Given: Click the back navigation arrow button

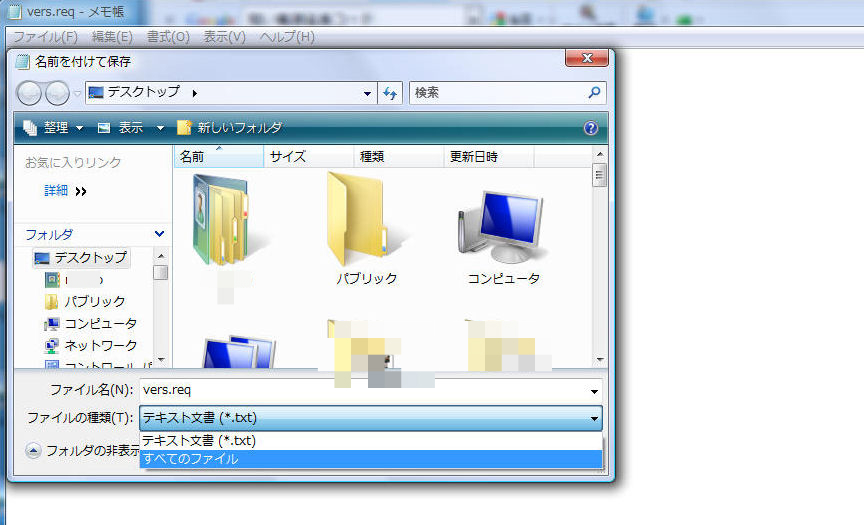Looking at the screenshot, I should click(x=29, y=93).
